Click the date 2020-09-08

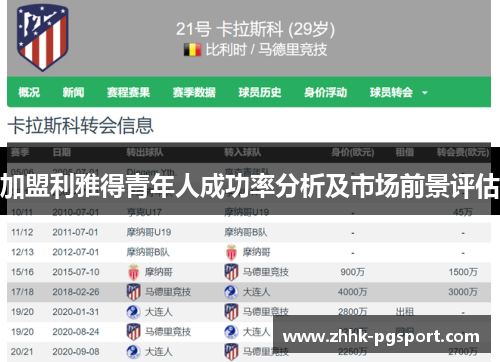[x=76, y=352]
